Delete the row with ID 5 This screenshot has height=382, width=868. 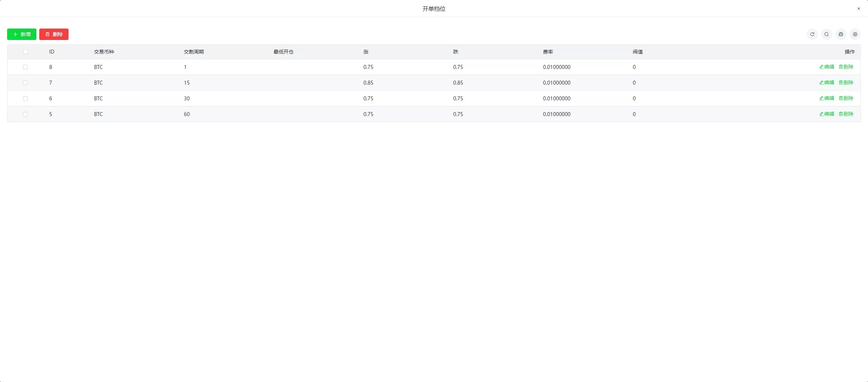(x=846, y=114)
